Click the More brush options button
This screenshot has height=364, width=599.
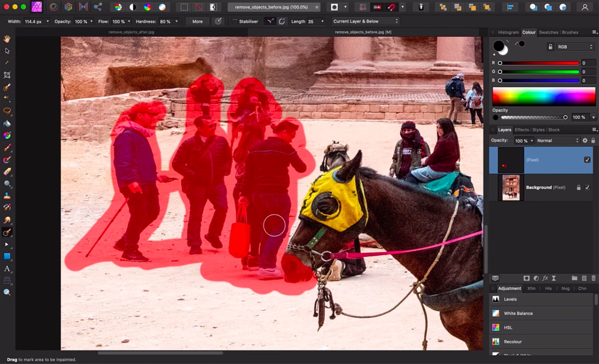[197, 21]
